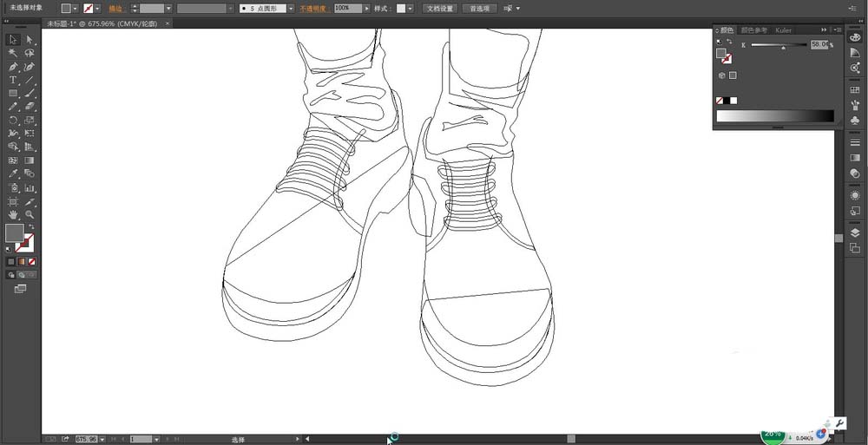
Task: Open the Brushes panel icon in the dock
Action: pyautogui.click(x=855, y=105)
